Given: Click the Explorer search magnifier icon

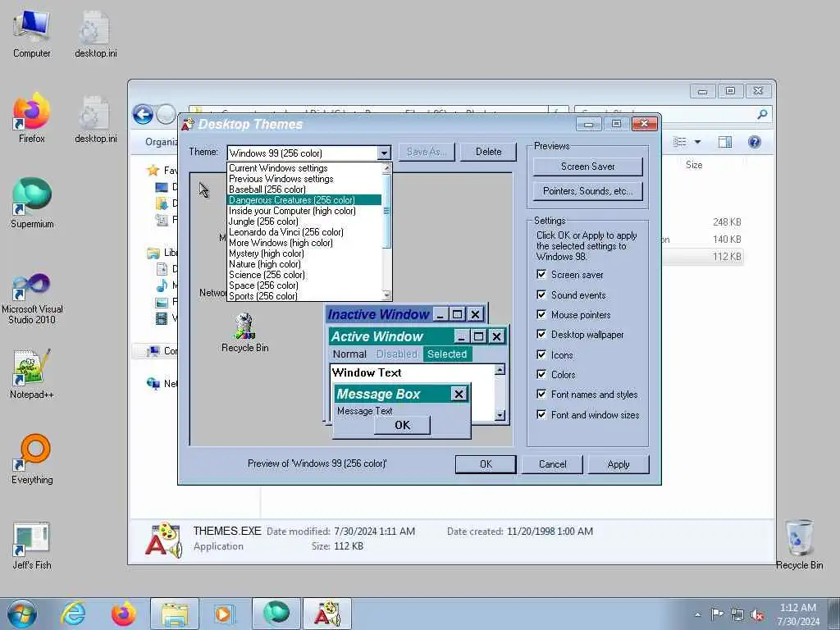Looking at the screenshot, I should [x=762, y=114].
